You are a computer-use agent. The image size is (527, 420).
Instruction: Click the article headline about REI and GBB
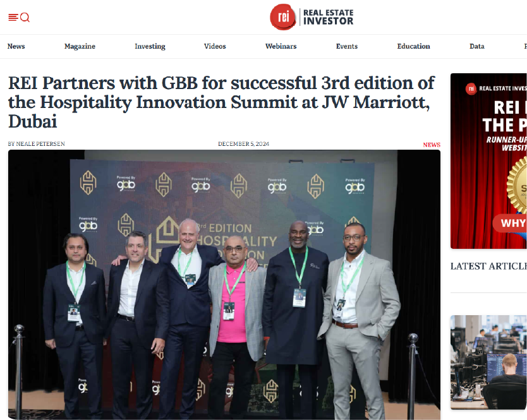222,102
